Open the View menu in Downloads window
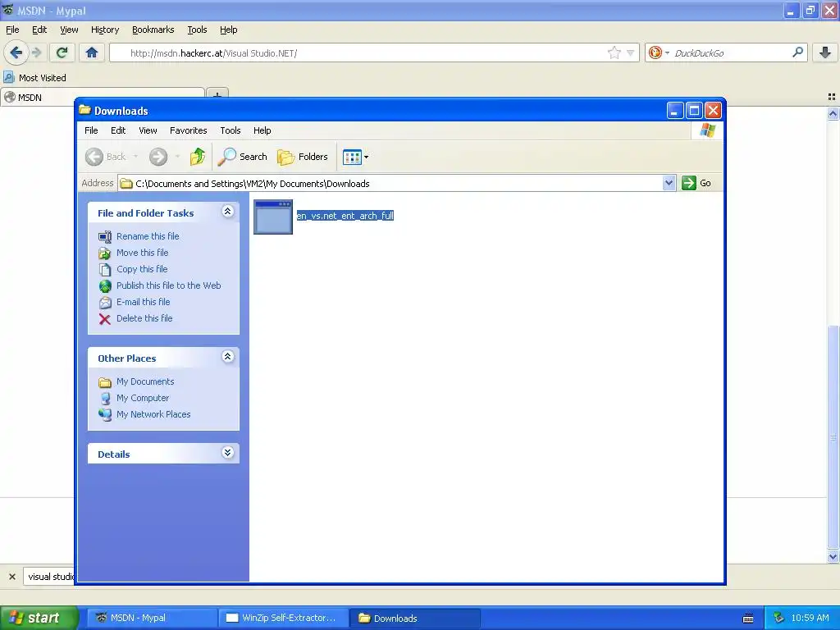The width and height of the screenshot is (840, 630). click(x=148, y=130)
